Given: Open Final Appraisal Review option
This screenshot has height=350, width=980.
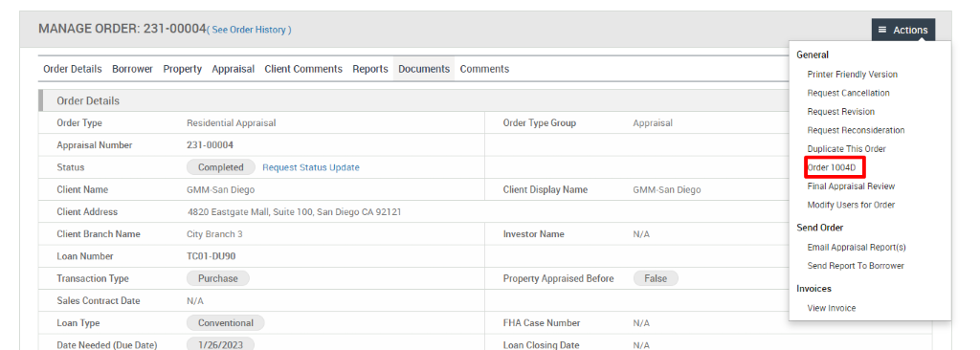Looking at the screenshot, I should [851, 186].
